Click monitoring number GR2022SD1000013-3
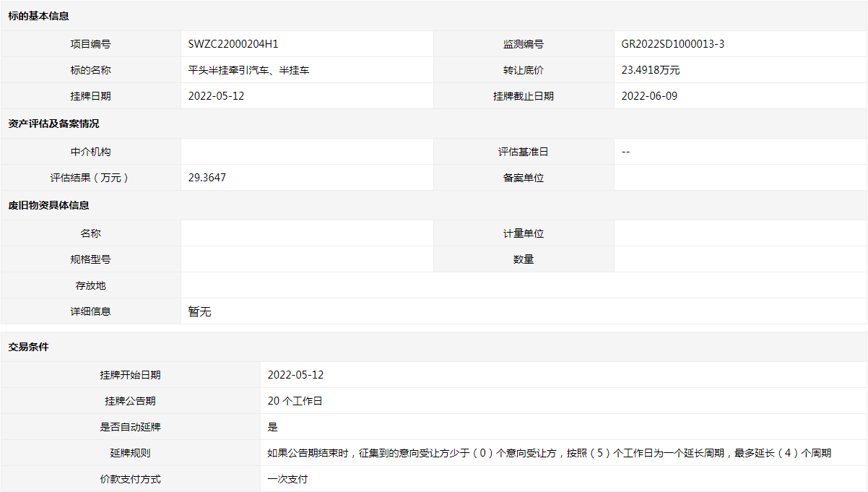Screen dimensions: 868x492 coord(672,44)
